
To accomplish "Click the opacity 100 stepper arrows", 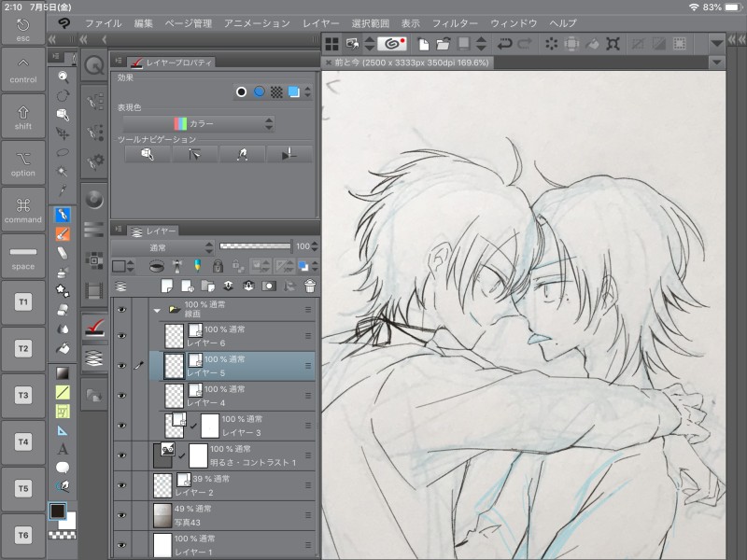I will [314, 246].
